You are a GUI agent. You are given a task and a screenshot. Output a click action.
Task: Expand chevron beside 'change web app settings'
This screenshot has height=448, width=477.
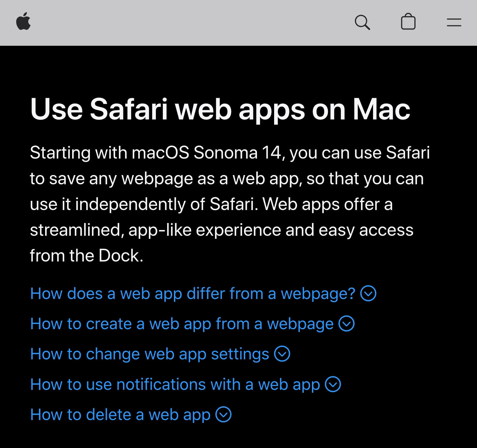click(x=282, y=354)
